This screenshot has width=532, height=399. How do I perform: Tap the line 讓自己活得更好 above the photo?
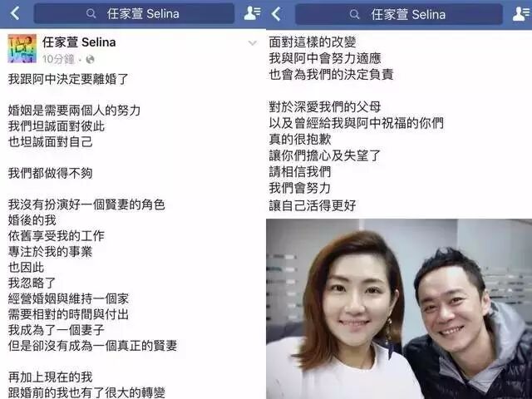[313, 205]
